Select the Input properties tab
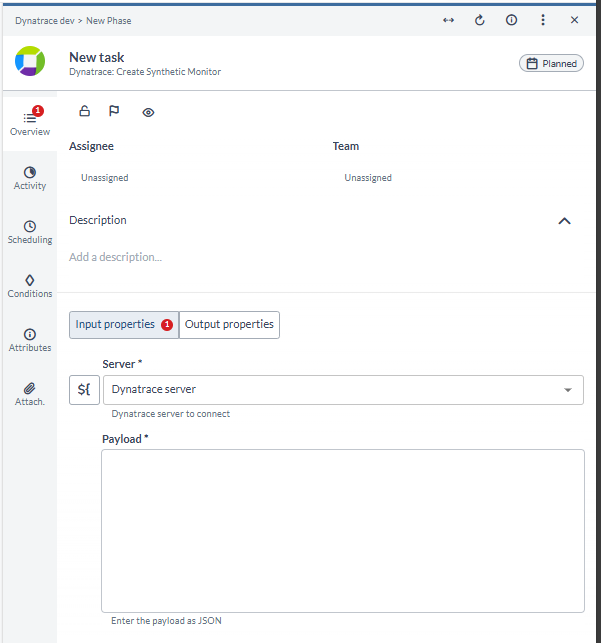The image size is (601, 643). [x=124, y=325]
